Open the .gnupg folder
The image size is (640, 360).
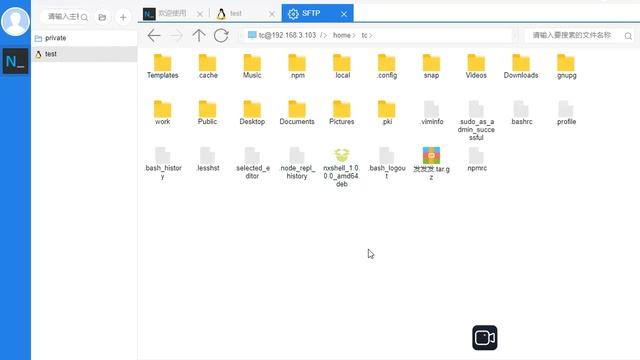[566, 67]
